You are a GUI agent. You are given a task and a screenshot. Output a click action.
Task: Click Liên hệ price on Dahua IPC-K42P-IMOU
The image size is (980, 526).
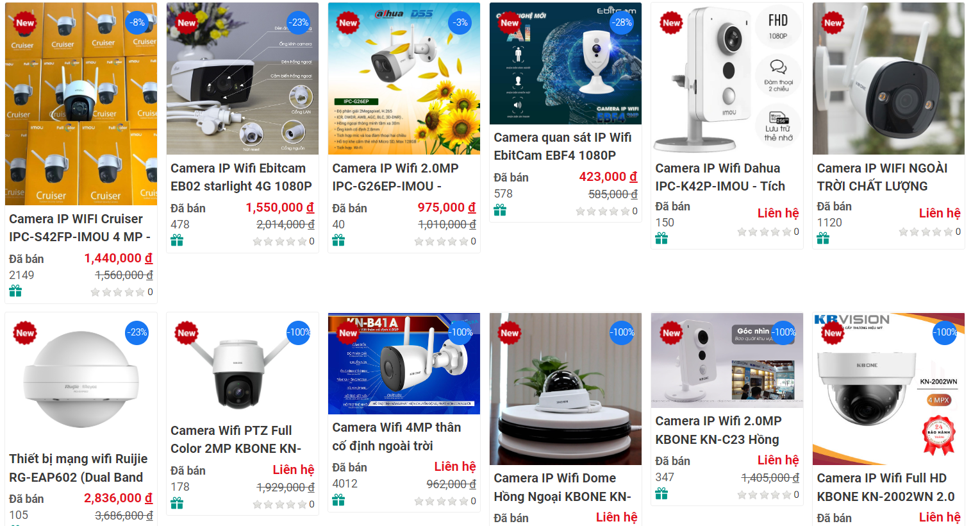[x=778, y=213]
